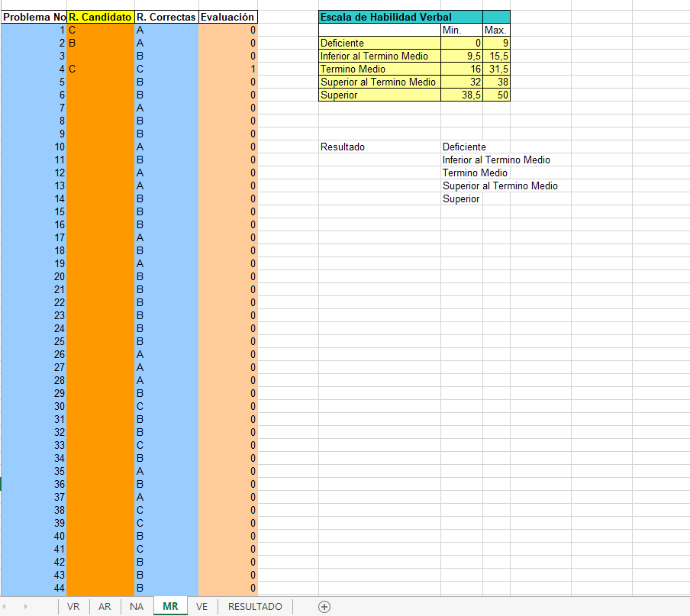
Task: Select the 'Problema No' header cell
Action: 34,17
